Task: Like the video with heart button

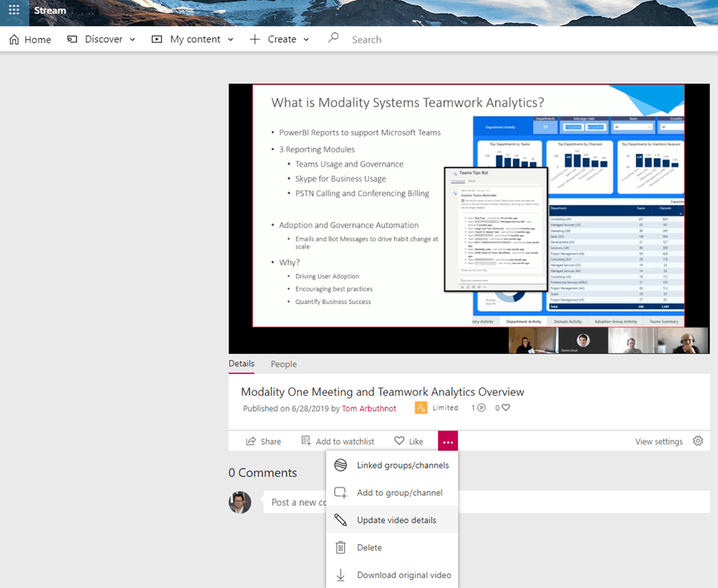Action: click(408, 441)
